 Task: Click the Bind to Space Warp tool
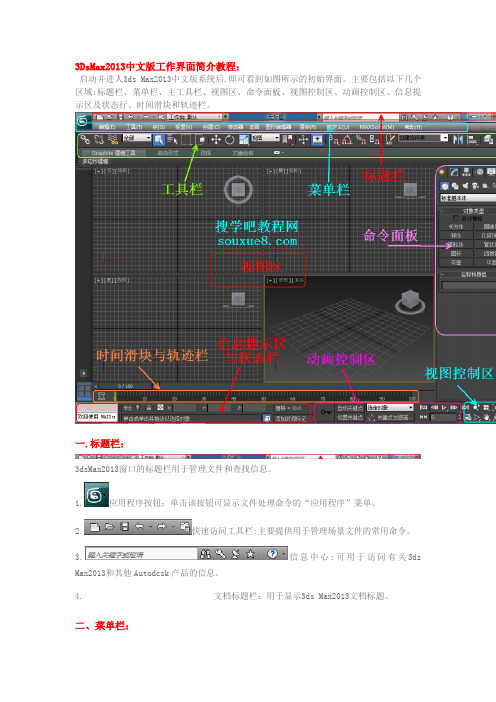(113, 140)
